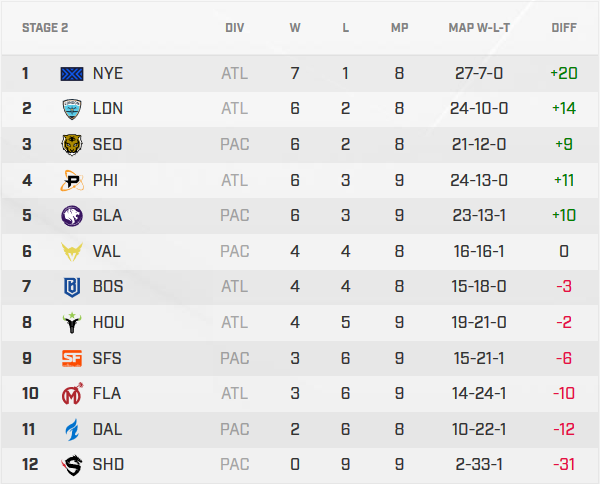Click the Florida Mayhem team logo
Screen dimensions: 600x484
[x=73, y=393]
